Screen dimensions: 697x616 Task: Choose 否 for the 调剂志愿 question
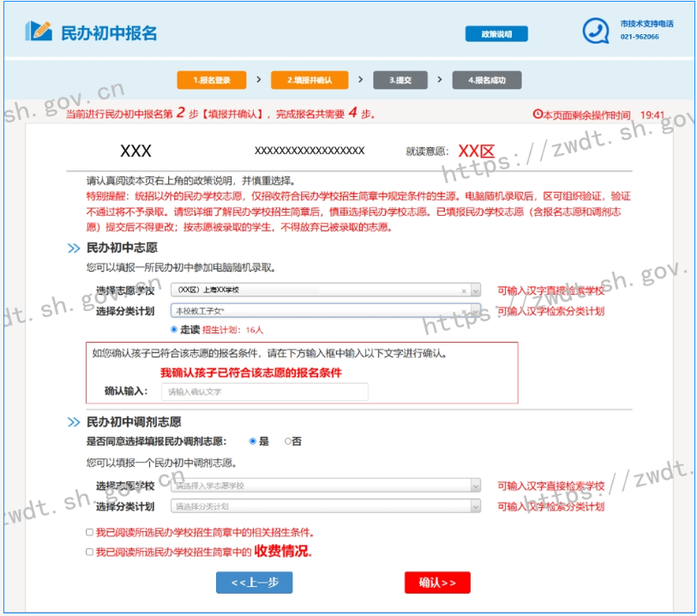click(288, 442)
